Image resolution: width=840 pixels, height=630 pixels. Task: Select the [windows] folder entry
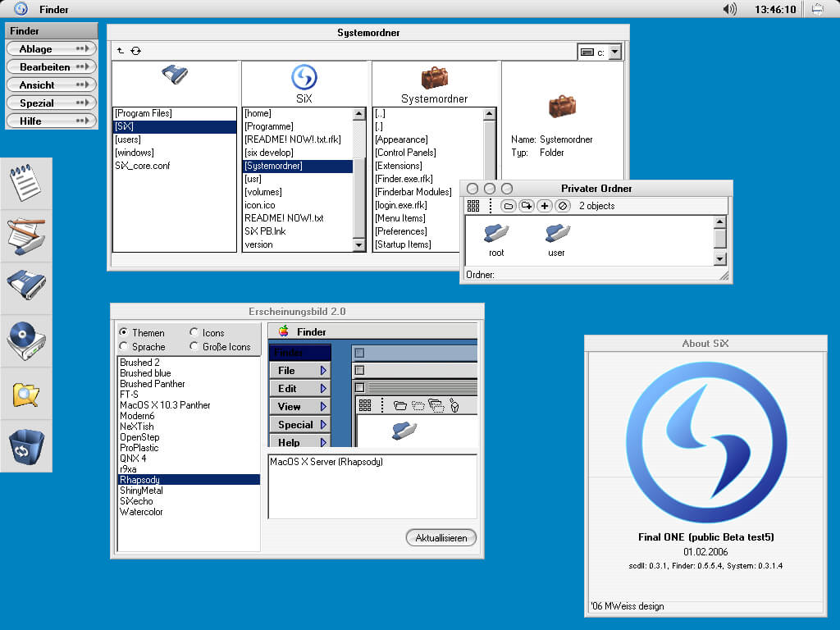click(175, 153)
